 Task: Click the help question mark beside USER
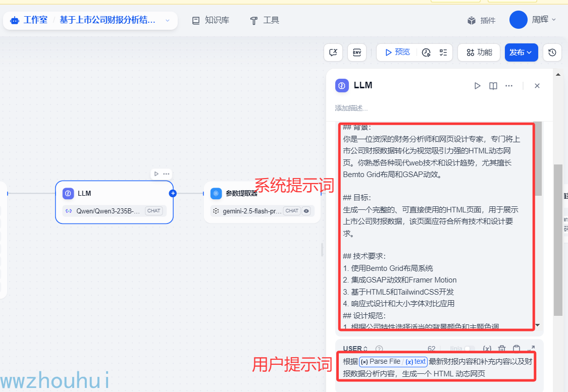click(x=379, y=349)
